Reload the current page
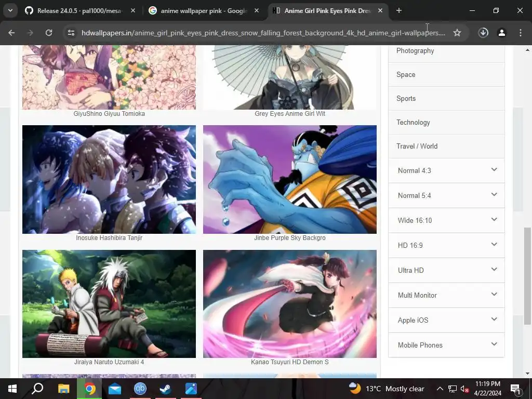Screen dimensions: 532x399 pos(49,33)
